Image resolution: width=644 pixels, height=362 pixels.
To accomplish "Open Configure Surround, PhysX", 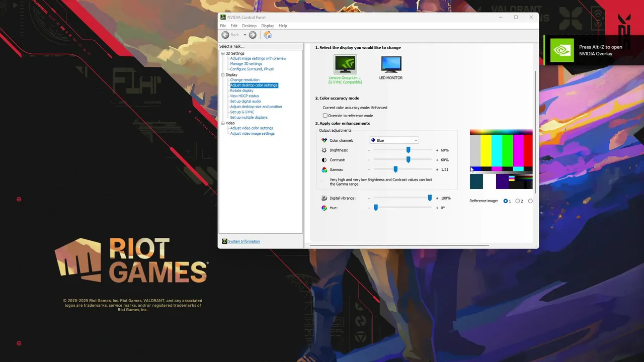I will (252, 69).
